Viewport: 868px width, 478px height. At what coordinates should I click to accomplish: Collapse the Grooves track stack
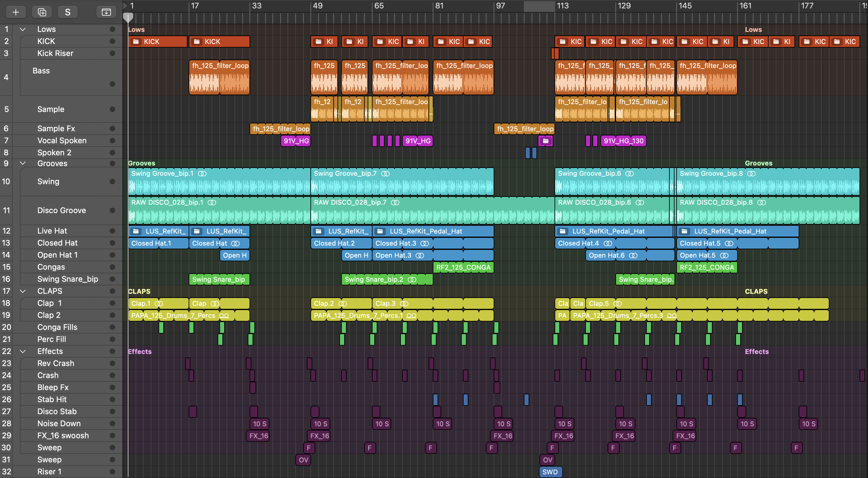pos(23,163)
